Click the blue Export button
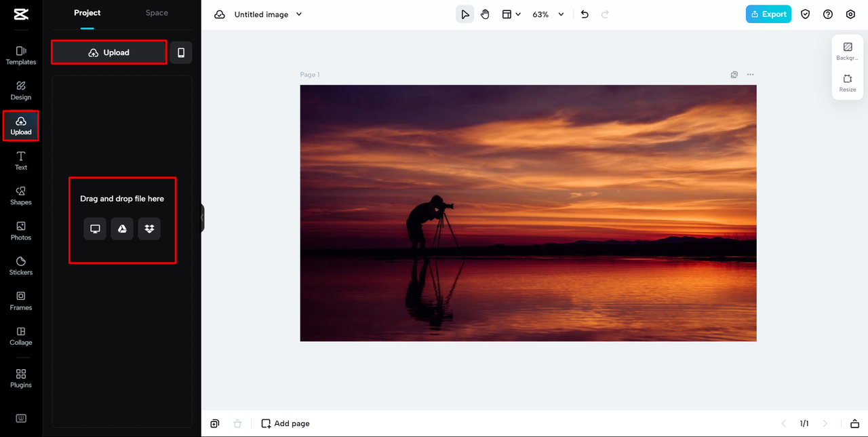 [768, 14]
